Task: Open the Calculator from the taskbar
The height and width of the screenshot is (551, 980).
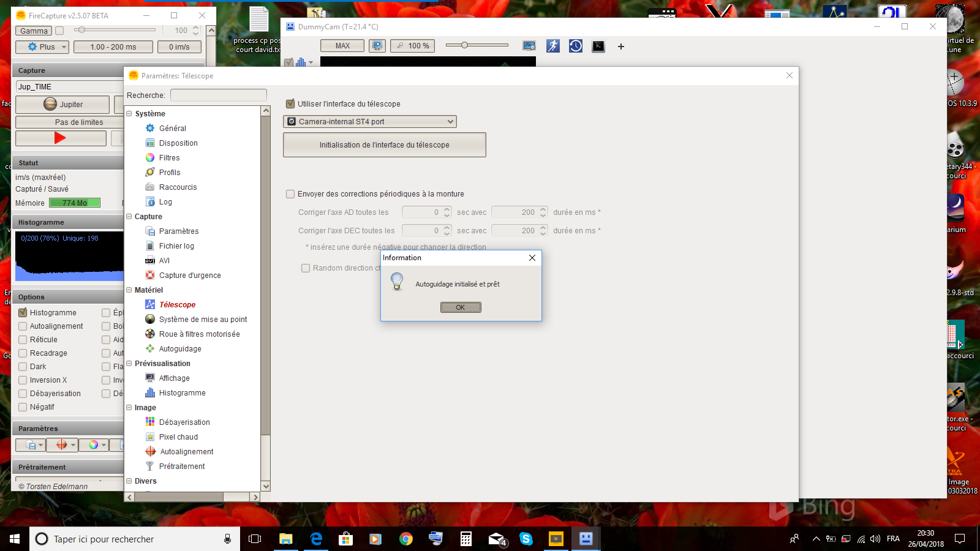Action: [466, 539]
